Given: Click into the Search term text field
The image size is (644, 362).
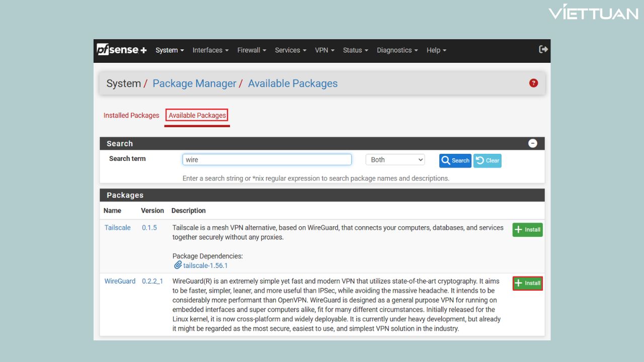Looking at the screenshot, I should pyautogui.click(x=267, y=160).
